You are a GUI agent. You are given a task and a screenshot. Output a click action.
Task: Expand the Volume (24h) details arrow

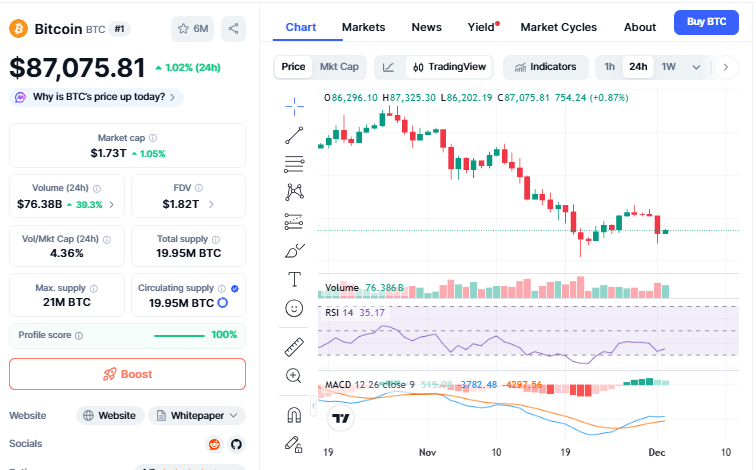[111, 204]
